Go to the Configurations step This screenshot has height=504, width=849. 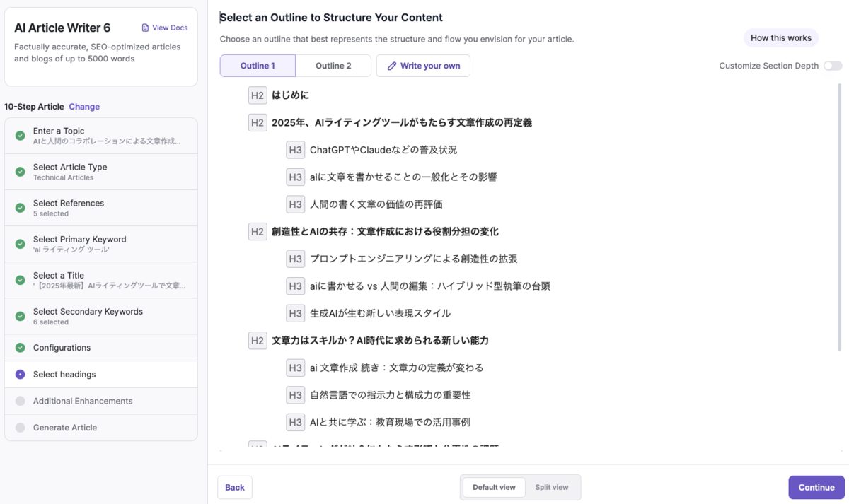(101, 348)
